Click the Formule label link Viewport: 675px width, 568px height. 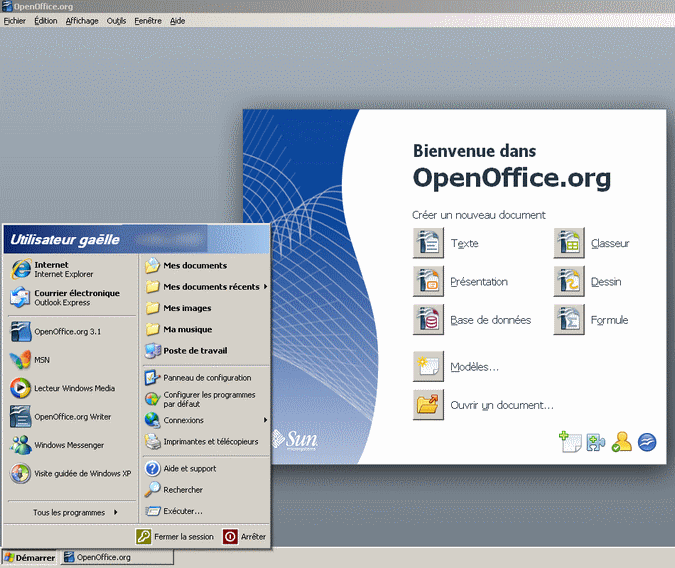[609, 320]
